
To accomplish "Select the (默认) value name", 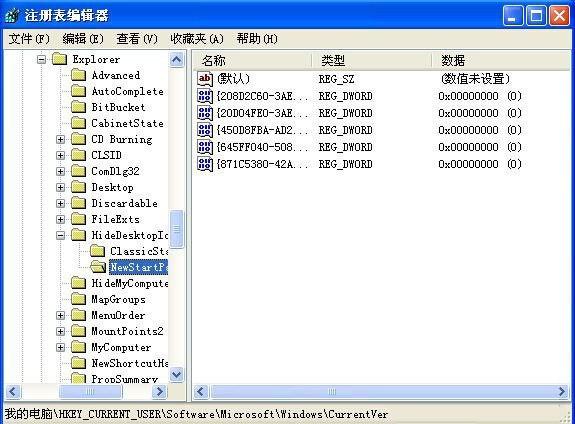I will point(233,79).
